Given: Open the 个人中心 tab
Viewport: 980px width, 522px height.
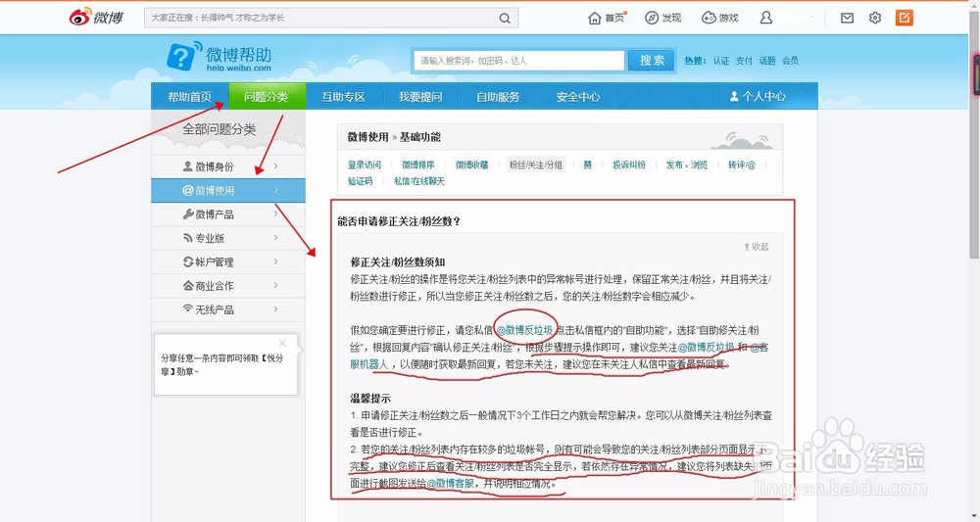Looking at the screenshot, I should click(x=759, y=97).
